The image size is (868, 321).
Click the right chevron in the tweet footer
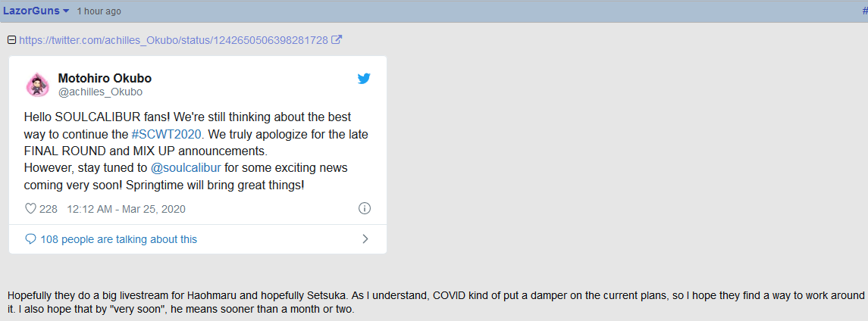[x=365, y=238]
